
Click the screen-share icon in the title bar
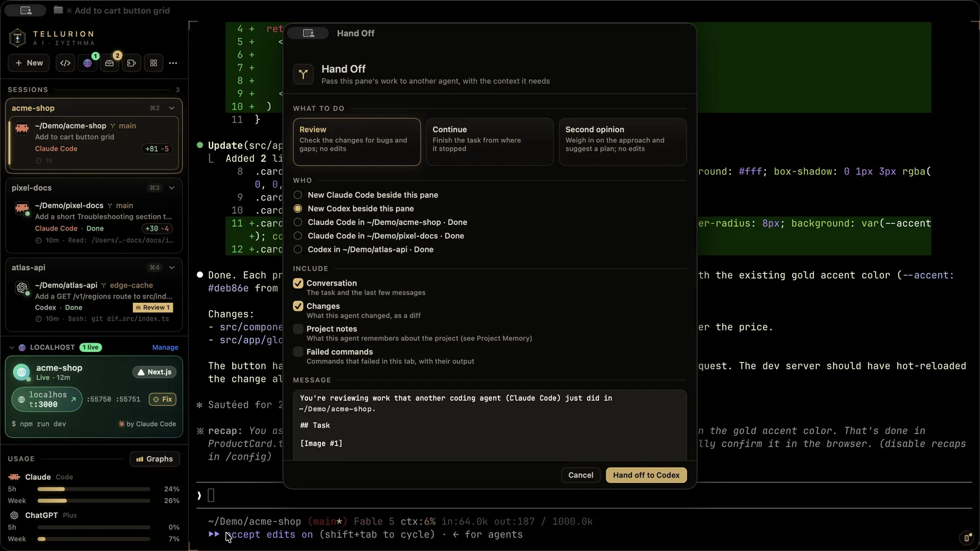pos(26,10)
